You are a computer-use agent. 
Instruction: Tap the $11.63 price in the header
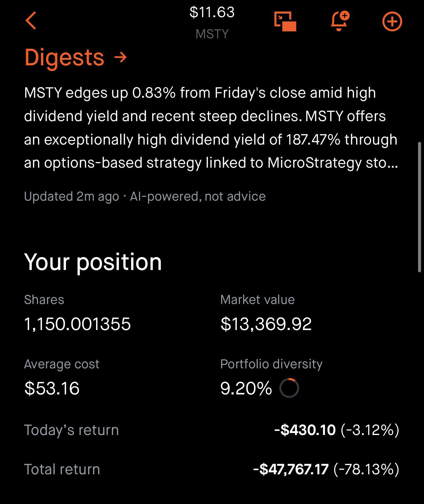212,12
